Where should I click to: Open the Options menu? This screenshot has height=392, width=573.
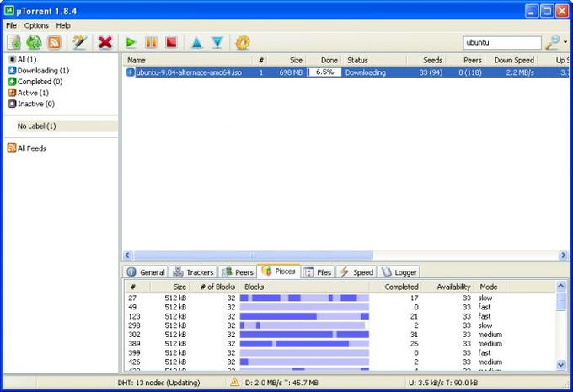click(x=36, y=25)
